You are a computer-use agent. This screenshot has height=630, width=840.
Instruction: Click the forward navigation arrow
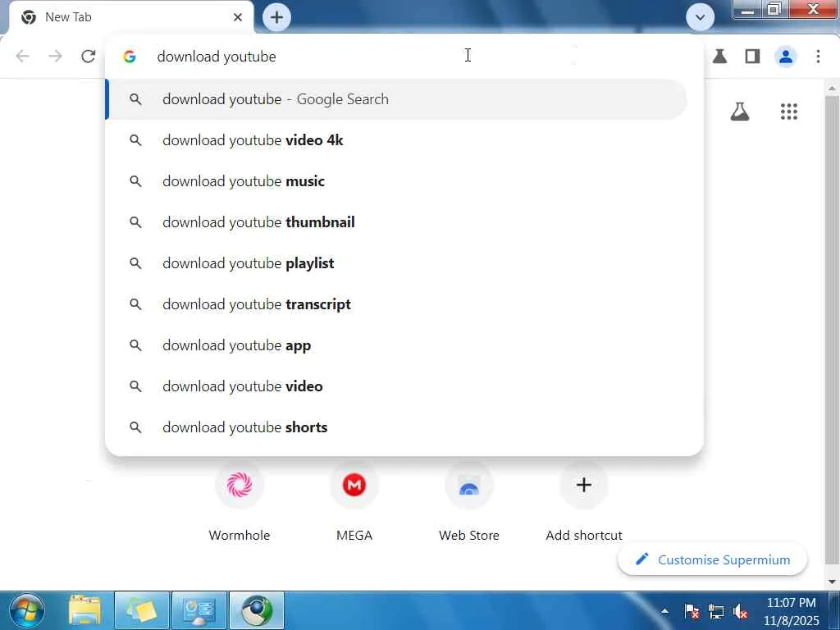[55, 57]
